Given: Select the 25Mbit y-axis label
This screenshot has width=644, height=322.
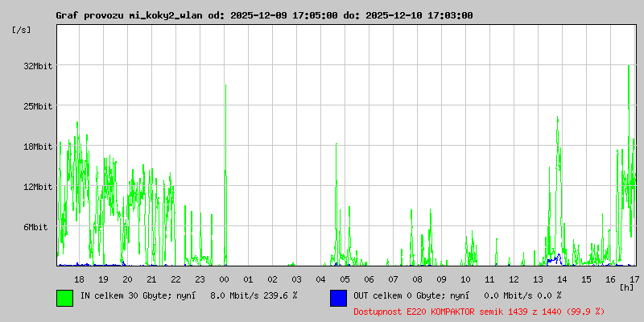Looking at the screenshot, I should [x=38, y=106].
